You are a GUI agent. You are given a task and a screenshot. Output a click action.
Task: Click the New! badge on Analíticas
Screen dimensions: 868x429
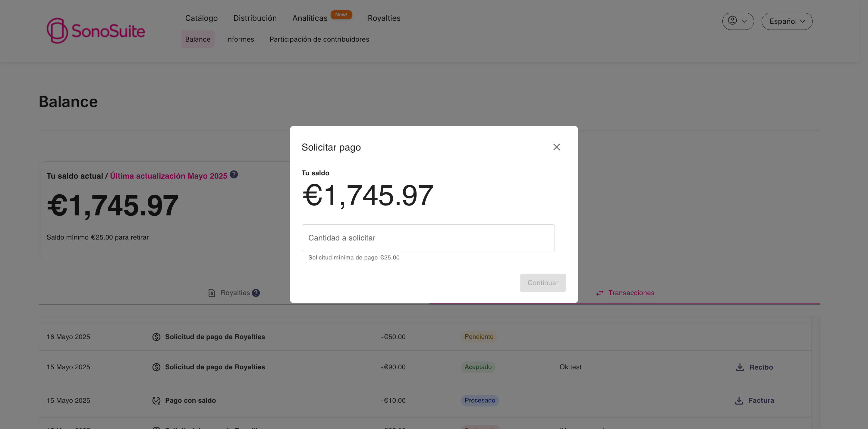tap(341, 15)
